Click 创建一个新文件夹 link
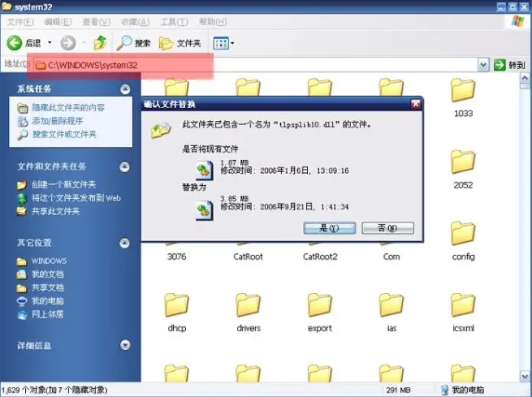The width and height of the screenshot is (532, 397). [64, 185]
